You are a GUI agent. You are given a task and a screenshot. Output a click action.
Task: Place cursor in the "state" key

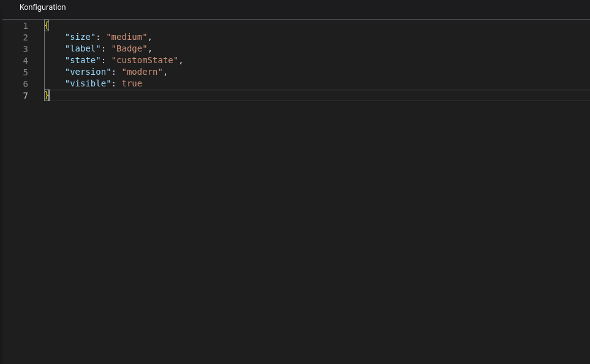[x=83, y=61]
